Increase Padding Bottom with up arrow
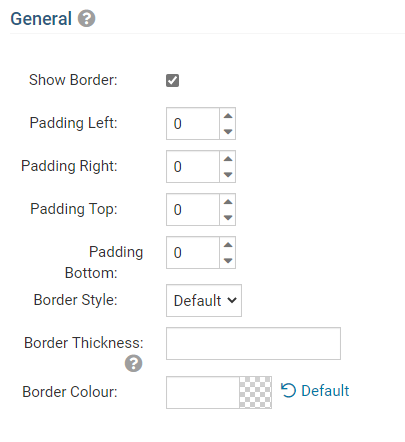Image resolution: width=405 pixels, height=442 pixels. pos(228,245)
